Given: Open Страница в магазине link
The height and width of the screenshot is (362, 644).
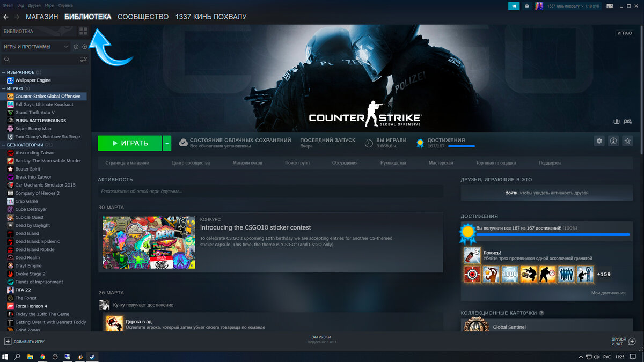Looking at the screenshot, I should coord(127,162).
